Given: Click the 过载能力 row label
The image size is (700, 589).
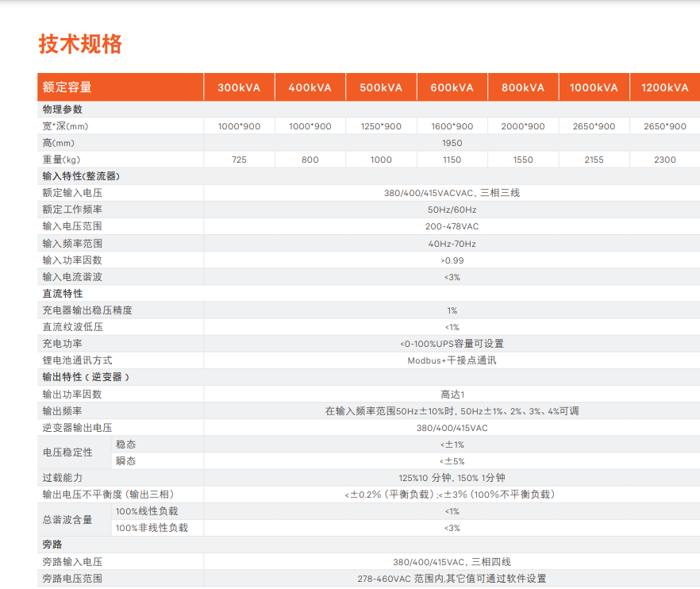Looking at the screenshot, I should 63,478.
